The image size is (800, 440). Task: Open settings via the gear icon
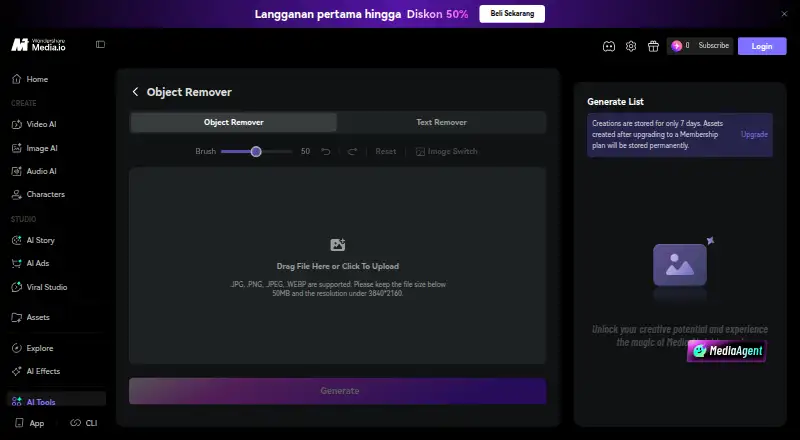click(x=631, y=46)
